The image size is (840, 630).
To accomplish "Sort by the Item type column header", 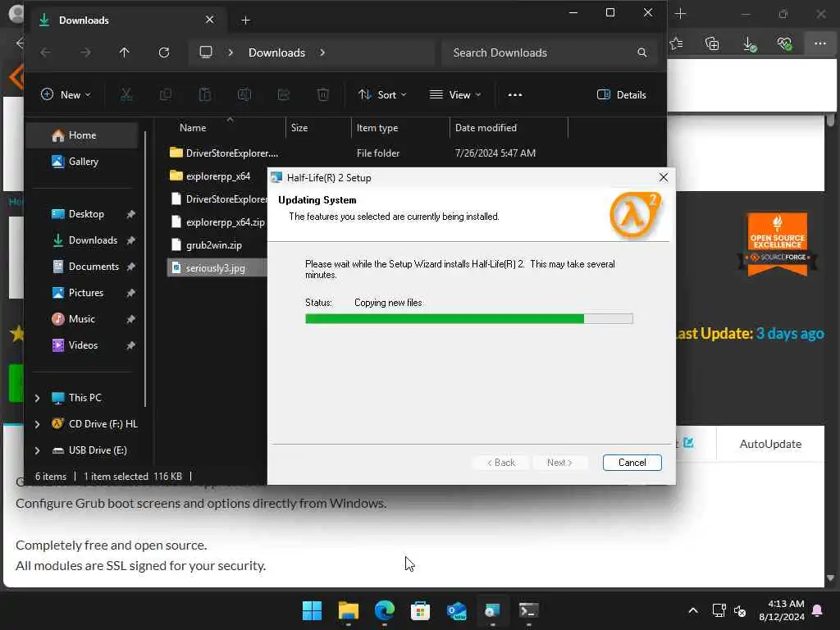I will point(377,128).
